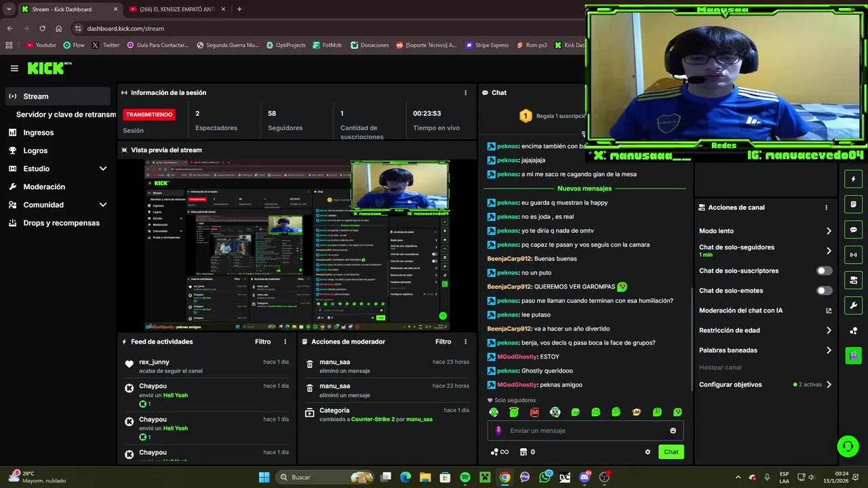Screen dimensions: 868x488
Task: Click rex_junny in the activity feed
Action: (x=154, y=362)
